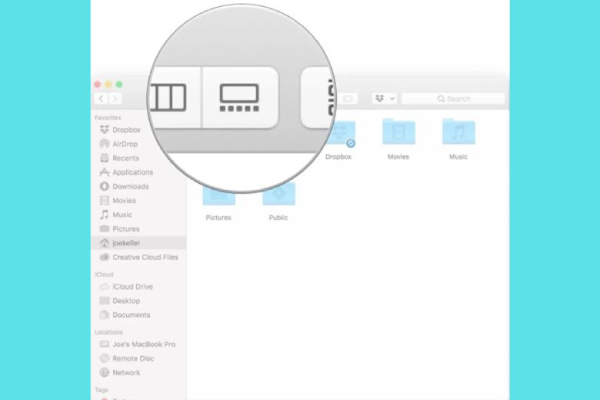This screenshot has height=400, width=600.
Task: Select Network in Locations
Action: click(x=139, y=373)
